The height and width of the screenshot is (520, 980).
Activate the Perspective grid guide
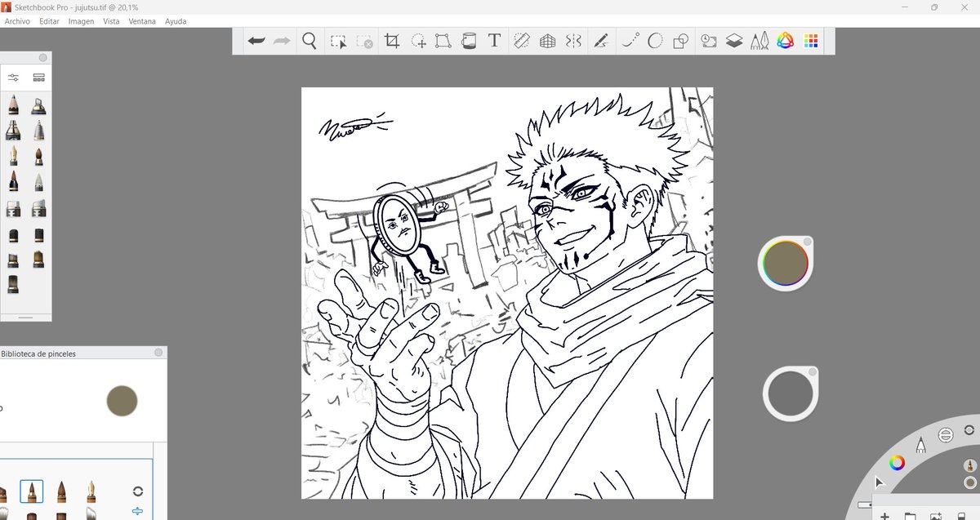[547, 41]
